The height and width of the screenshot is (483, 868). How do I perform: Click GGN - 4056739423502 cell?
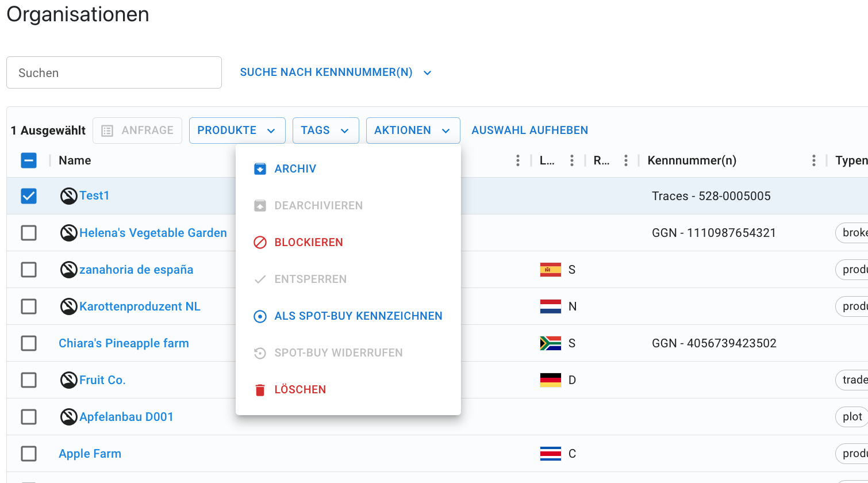tap(714, 343)
